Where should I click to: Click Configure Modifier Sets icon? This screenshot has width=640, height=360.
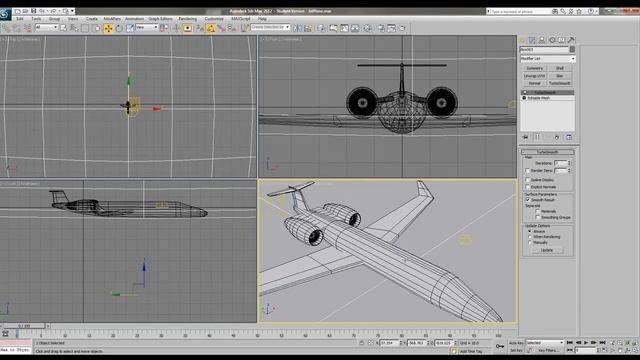[x=569, y=137]
